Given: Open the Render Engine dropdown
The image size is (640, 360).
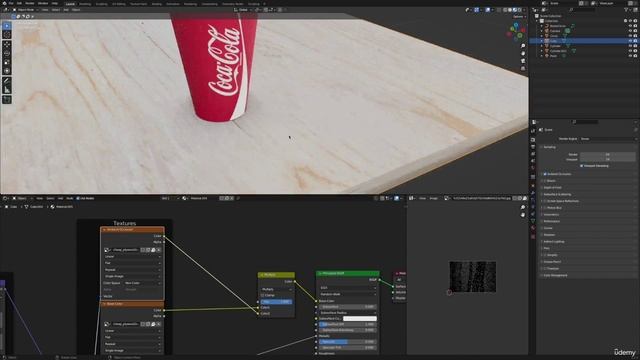Looking at the screenshot, I should [608, 139].
